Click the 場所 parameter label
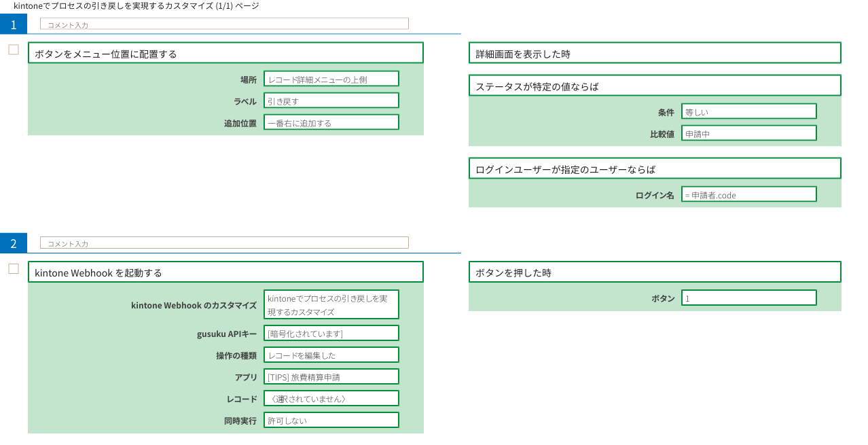Screen dimensions: 868x445 click(x=249, y=79)
